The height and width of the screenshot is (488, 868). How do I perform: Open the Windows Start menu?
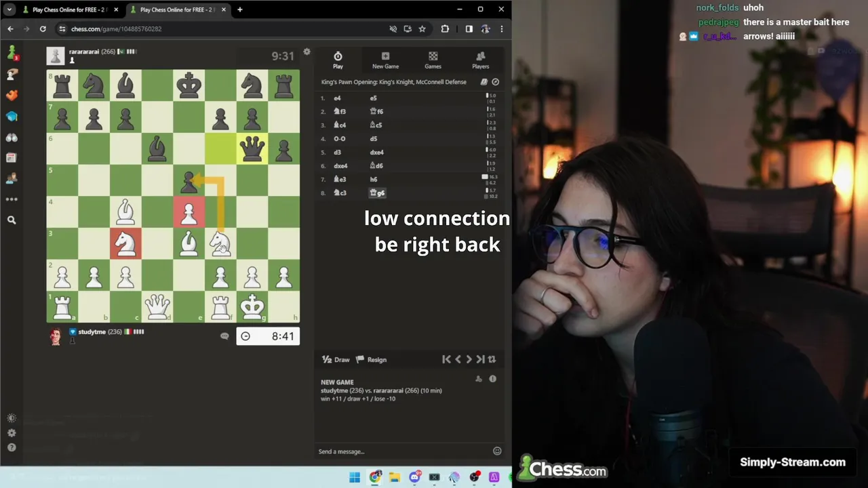click(x=355, y=478)
